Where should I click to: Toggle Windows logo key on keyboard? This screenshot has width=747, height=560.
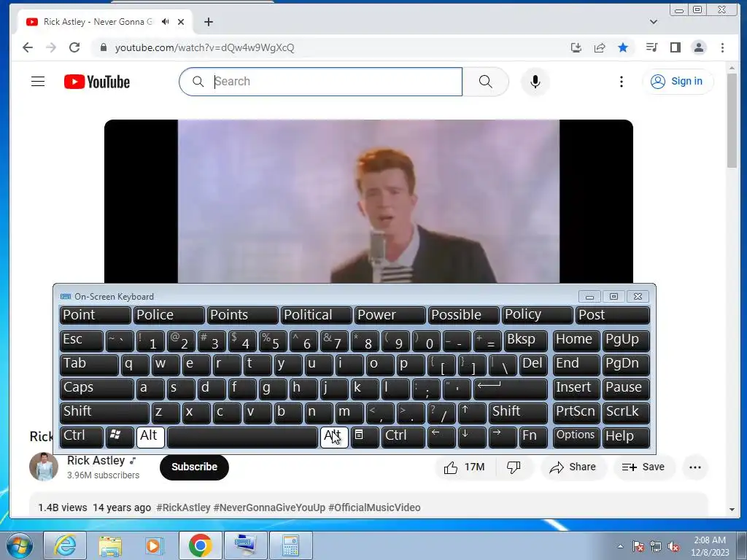click(120, 437)
